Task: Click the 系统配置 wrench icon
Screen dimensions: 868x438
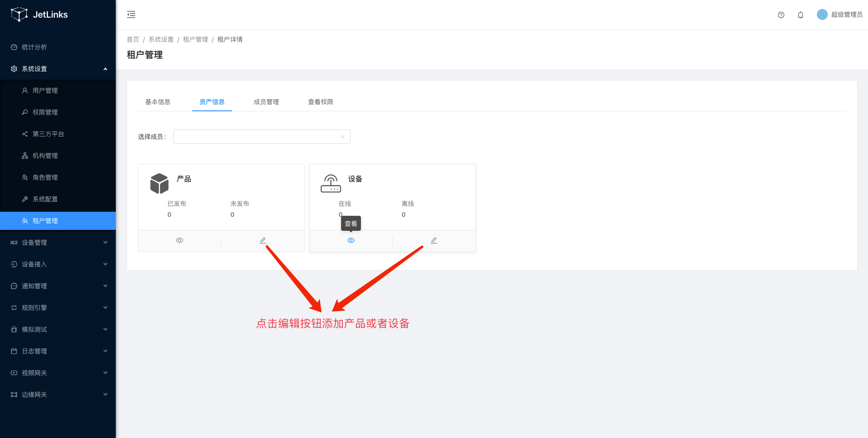Action: click(25, 199)
